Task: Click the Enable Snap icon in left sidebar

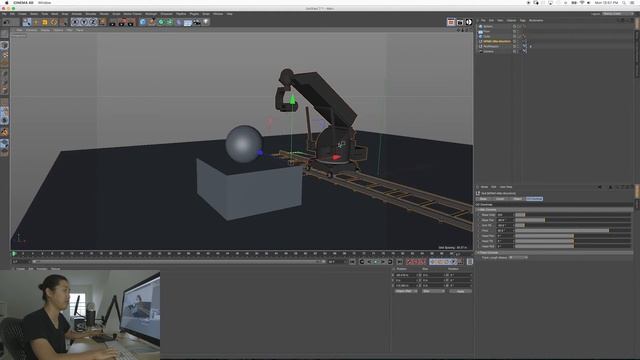Action: click(x=4, y=132)
